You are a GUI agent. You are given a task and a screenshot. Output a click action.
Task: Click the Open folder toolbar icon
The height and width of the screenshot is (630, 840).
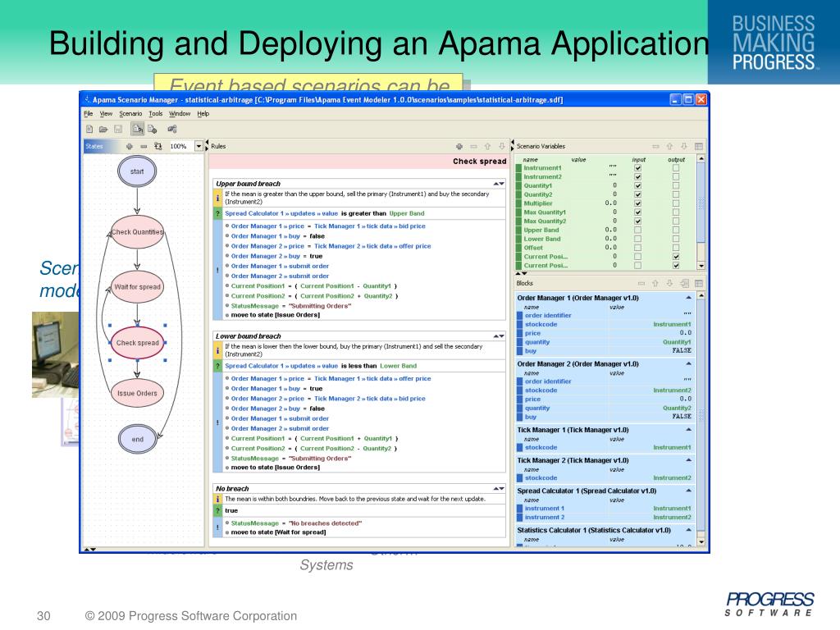click(103, 129)
